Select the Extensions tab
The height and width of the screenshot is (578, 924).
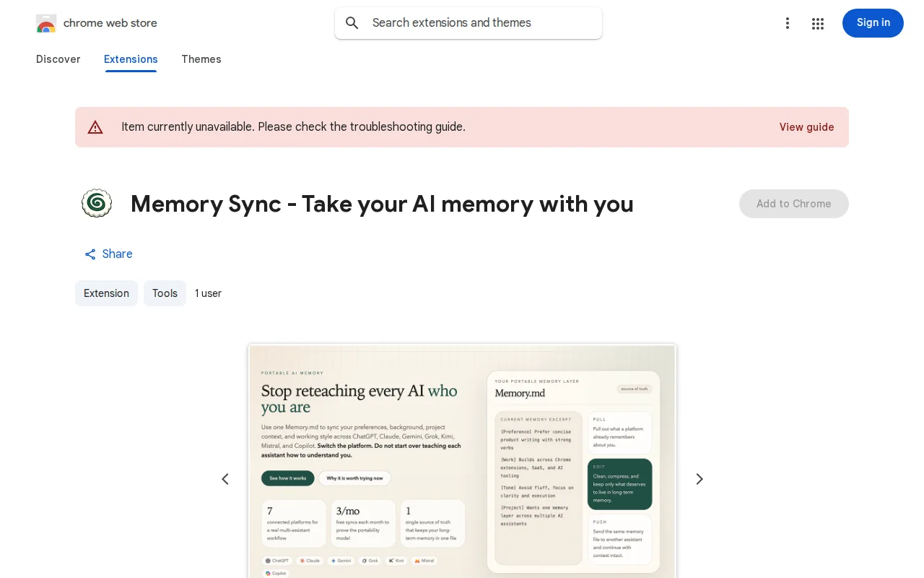[x=131, y=59]
